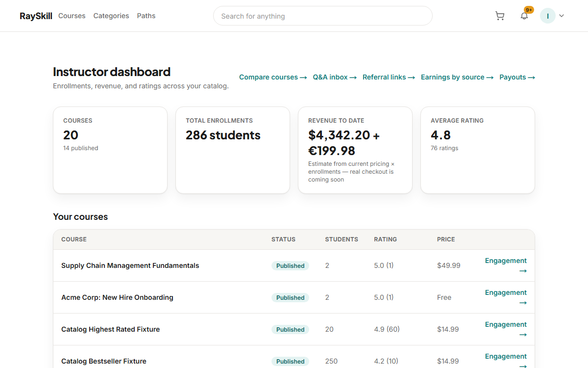Click the $49.99 price cell

coord(449,265)
